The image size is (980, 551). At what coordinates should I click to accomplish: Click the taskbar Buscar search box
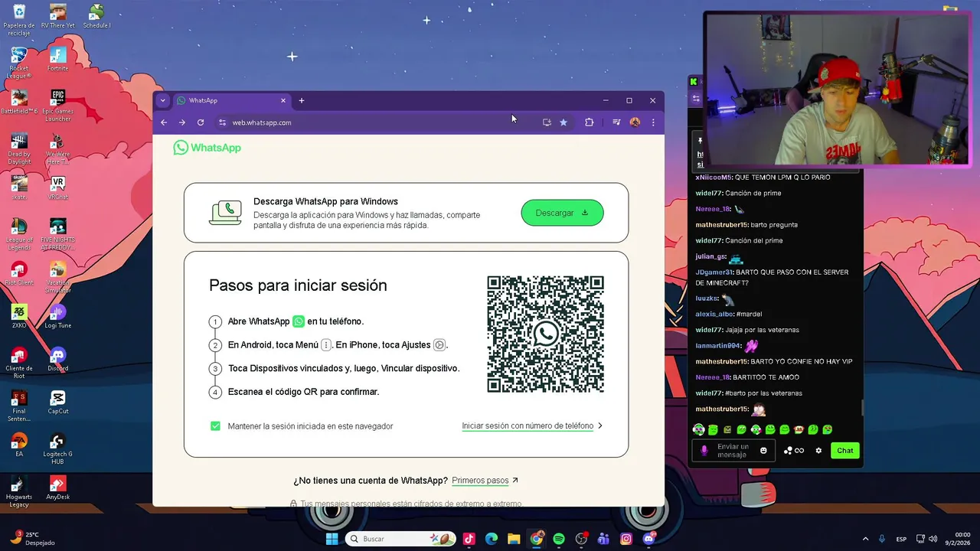tap(402, 539)
